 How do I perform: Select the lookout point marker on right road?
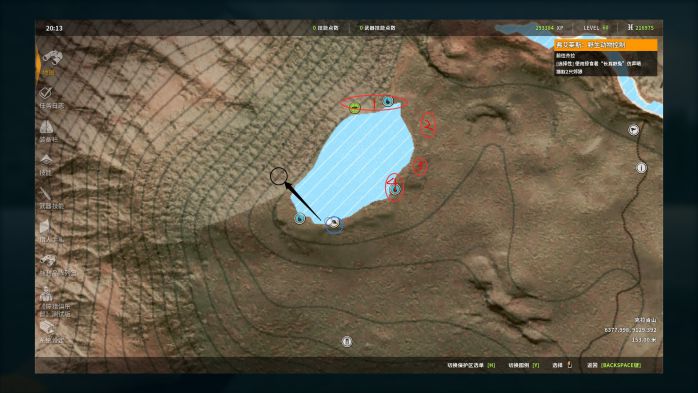pyautogui.click(x=641, y=168)
